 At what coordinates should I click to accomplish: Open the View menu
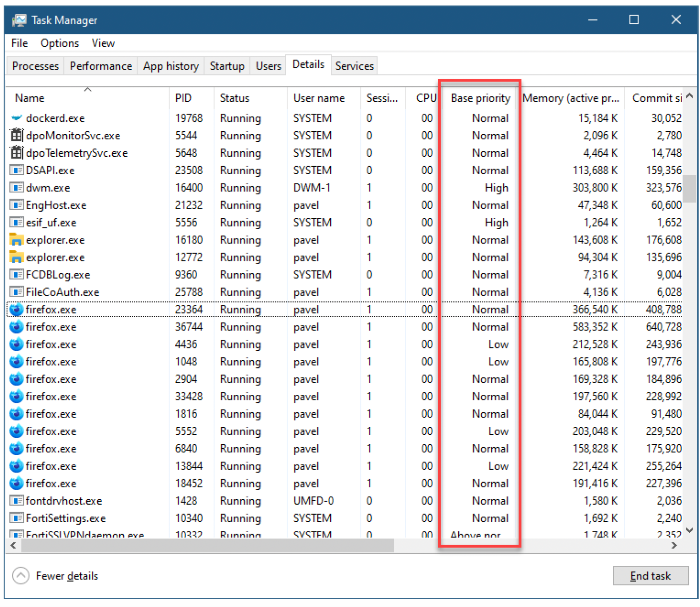(x=103, y=43)
